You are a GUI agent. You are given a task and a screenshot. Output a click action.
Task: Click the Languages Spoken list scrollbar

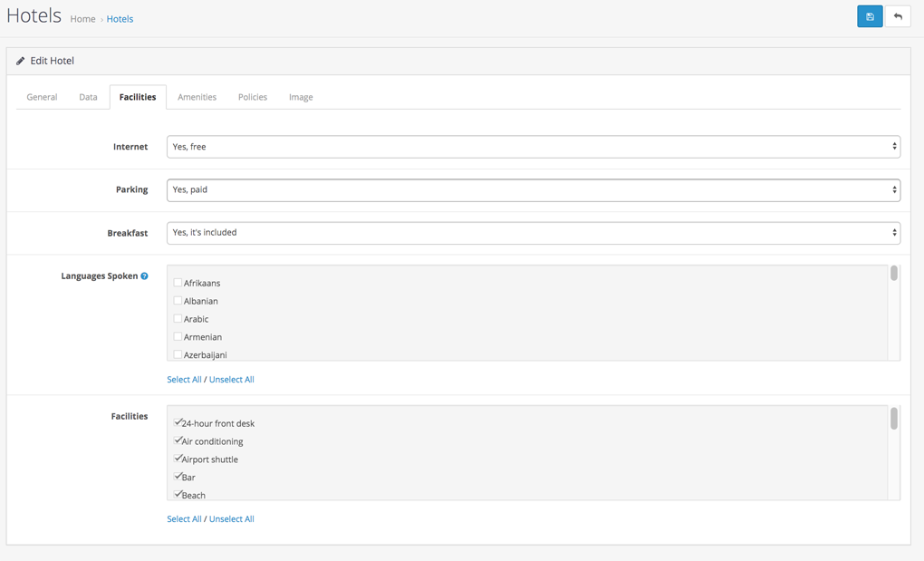pos(894,273)
